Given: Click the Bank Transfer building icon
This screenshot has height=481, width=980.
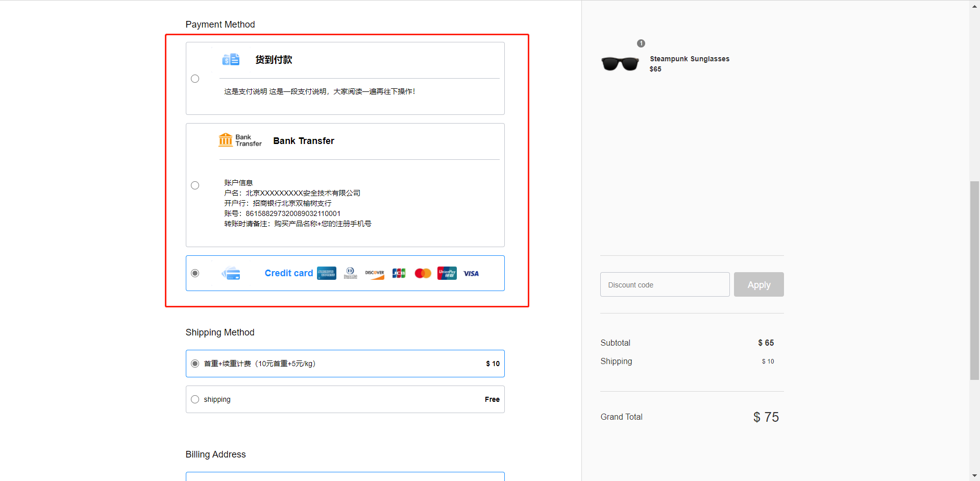Looking at the screenshot, I should click(x=226, y=140).
